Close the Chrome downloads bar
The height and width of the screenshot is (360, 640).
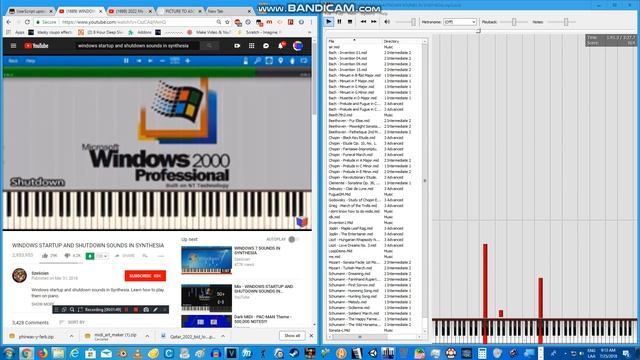311,336
